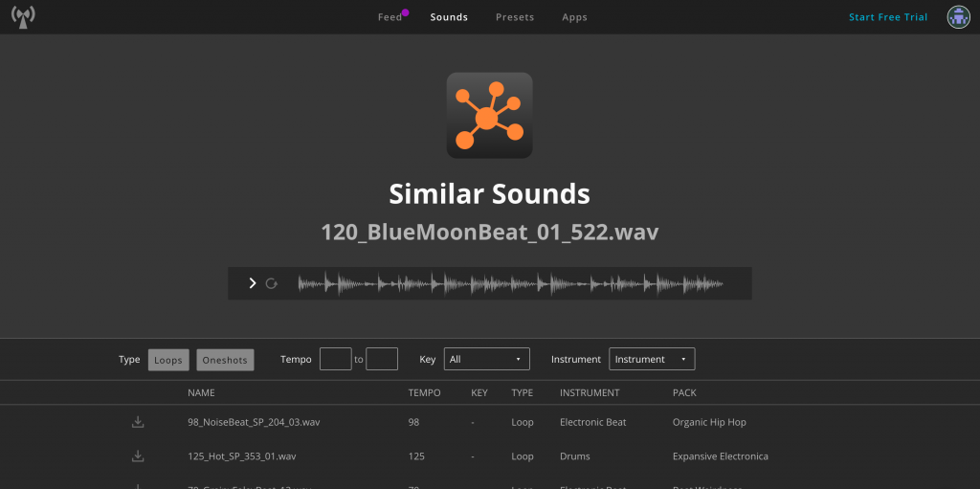Select row 98_NoiseBeat_SP_204_03.wav
Image resolution: width=980 pixels, height=489 pixels.
[x=490, y=422]
